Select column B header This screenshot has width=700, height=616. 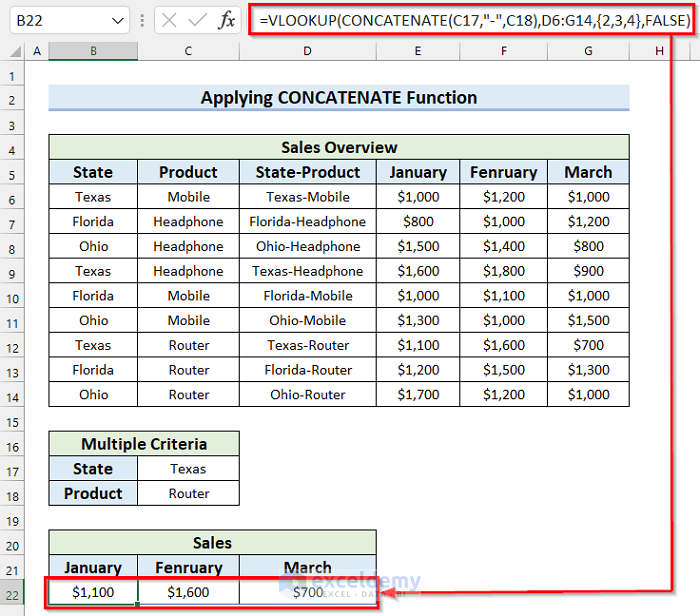[93, 51]
